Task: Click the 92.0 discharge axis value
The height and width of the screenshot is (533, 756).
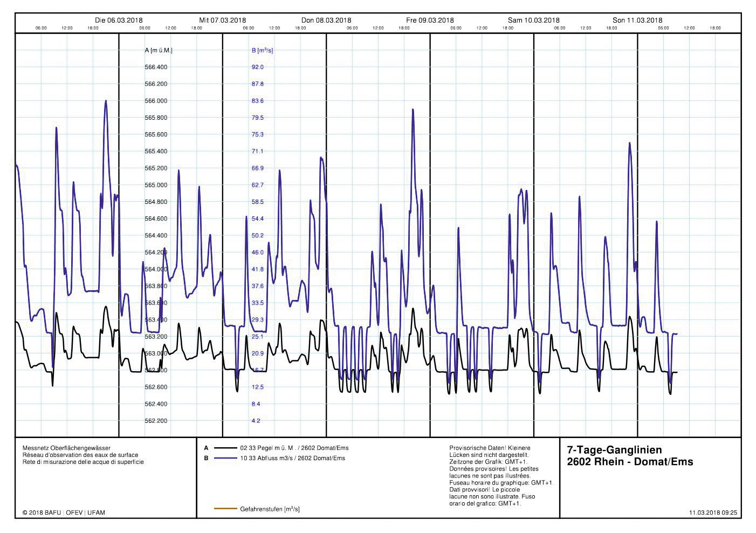Action: pyautogui.click(x=258, y=67)
